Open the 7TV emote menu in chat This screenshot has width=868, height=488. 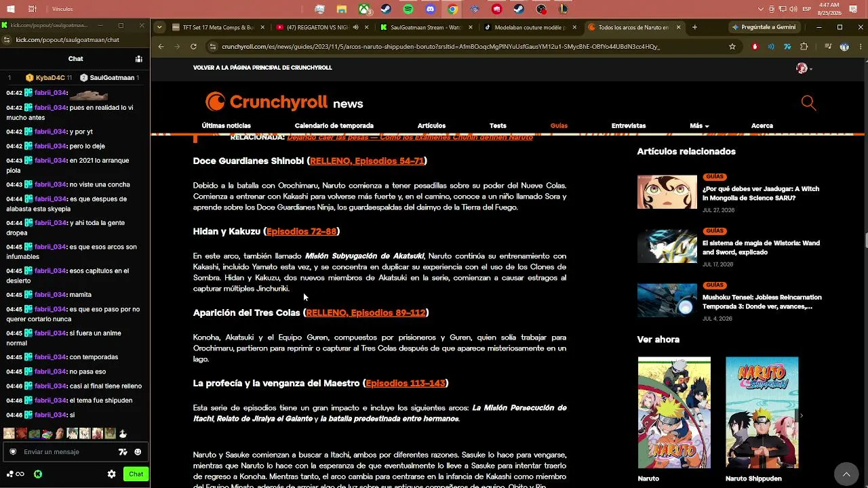point(123,452)
